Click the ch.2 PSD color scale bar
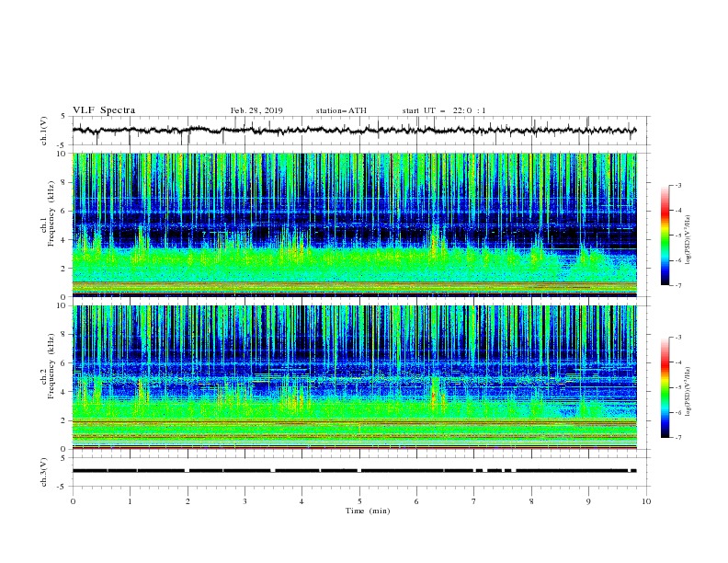The height and width of the screenshot is (563, 728). click(x=665, y=387)
